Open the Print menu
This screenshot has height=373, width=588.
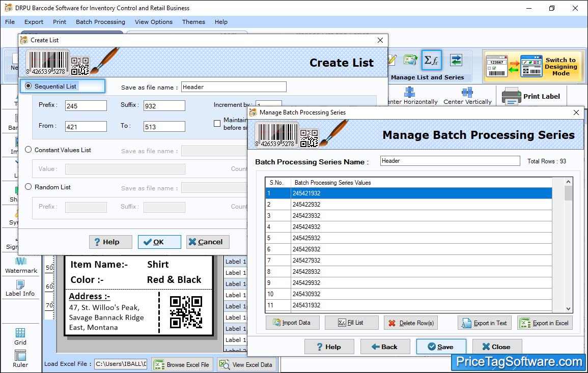coord(59,22)
